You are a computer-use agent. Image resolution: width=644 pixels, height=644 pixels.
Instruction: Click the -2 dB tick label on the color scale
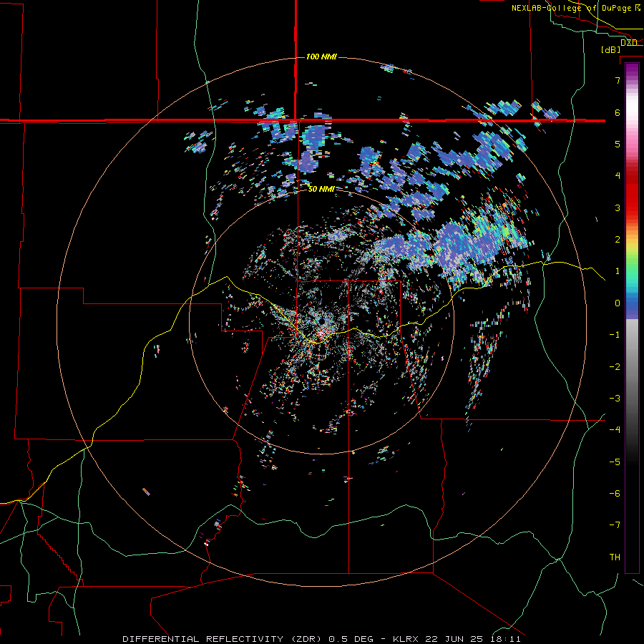pos(615,367)
